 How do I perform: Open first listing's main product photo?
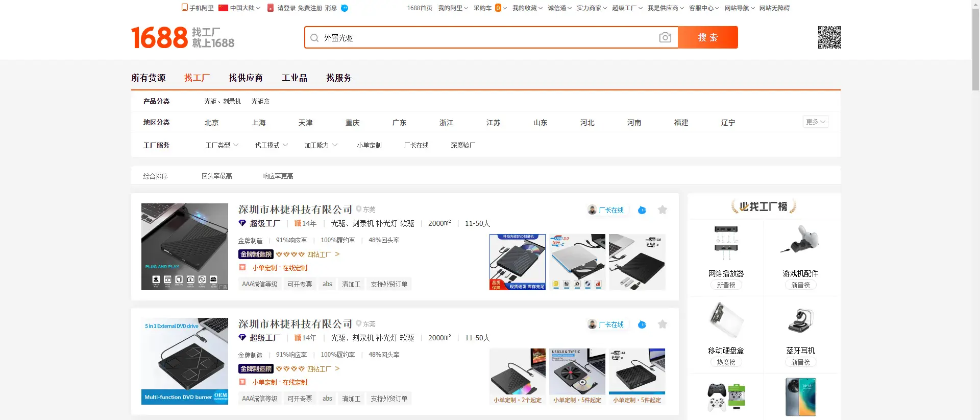point(185,247)
